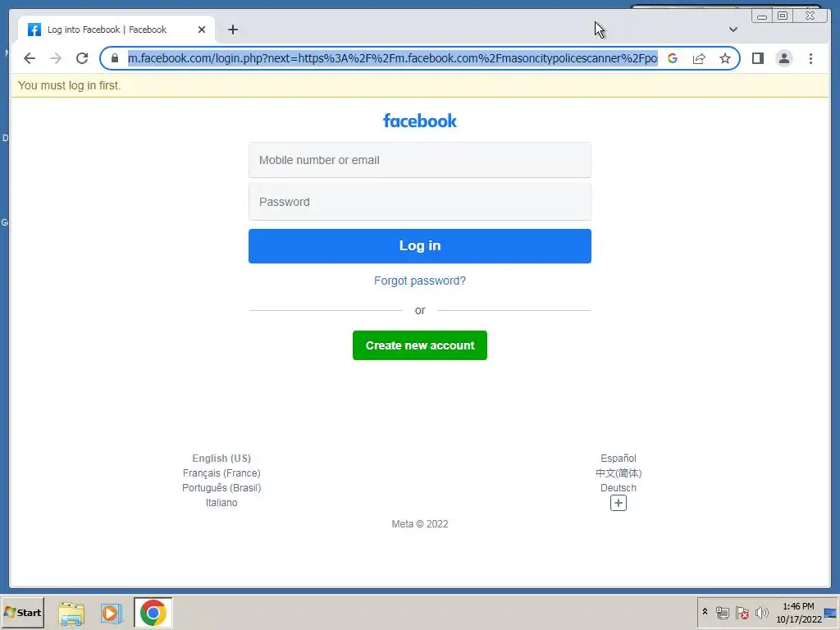View site information via lock icon
This screenshot has height=630, width=840.
pyautogui.click(x=115, y=58)
